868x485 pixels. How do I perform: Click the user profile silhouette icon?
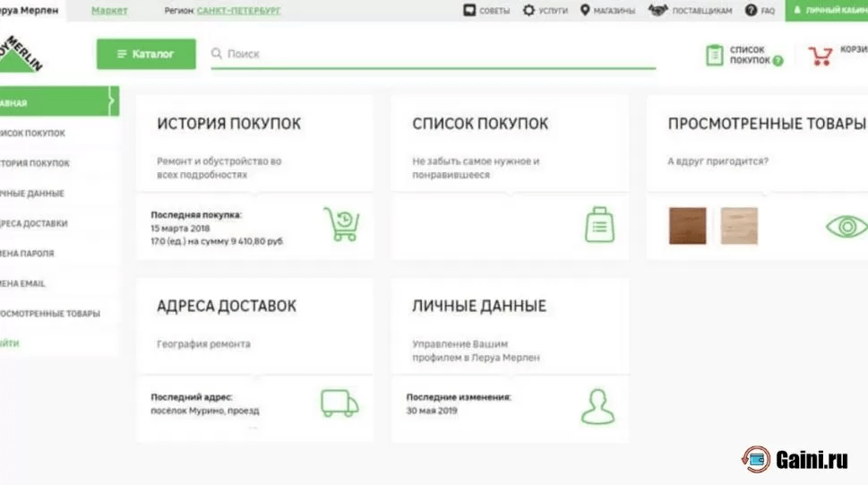pos(597,405)
